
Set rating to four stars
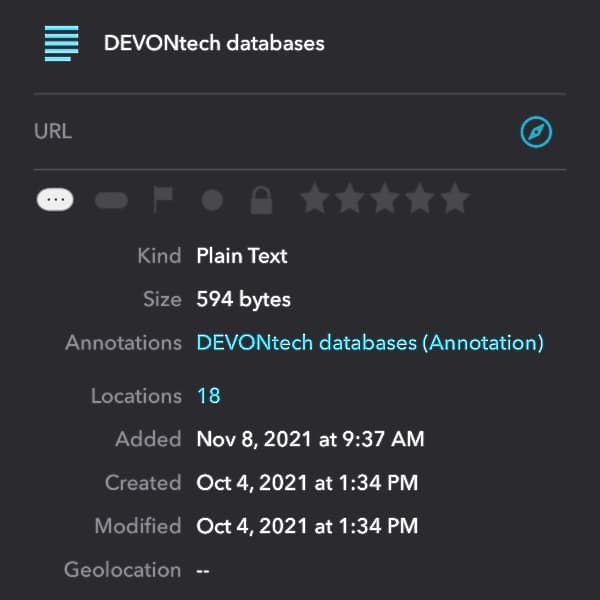420,198
